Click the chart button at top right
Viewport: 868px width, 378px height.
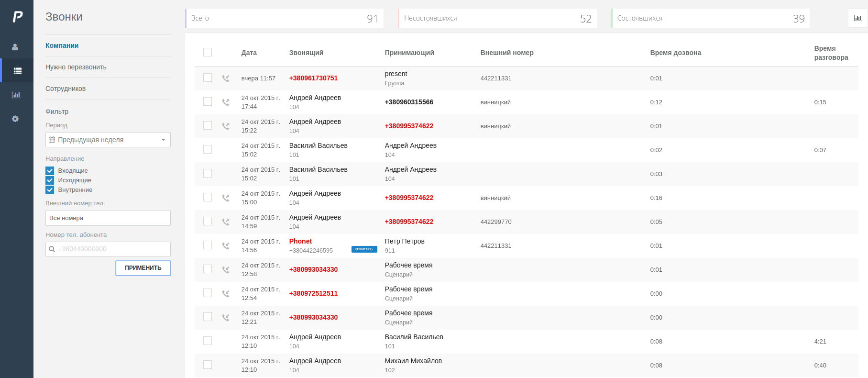pyautogui.click(x=857, y=18)
